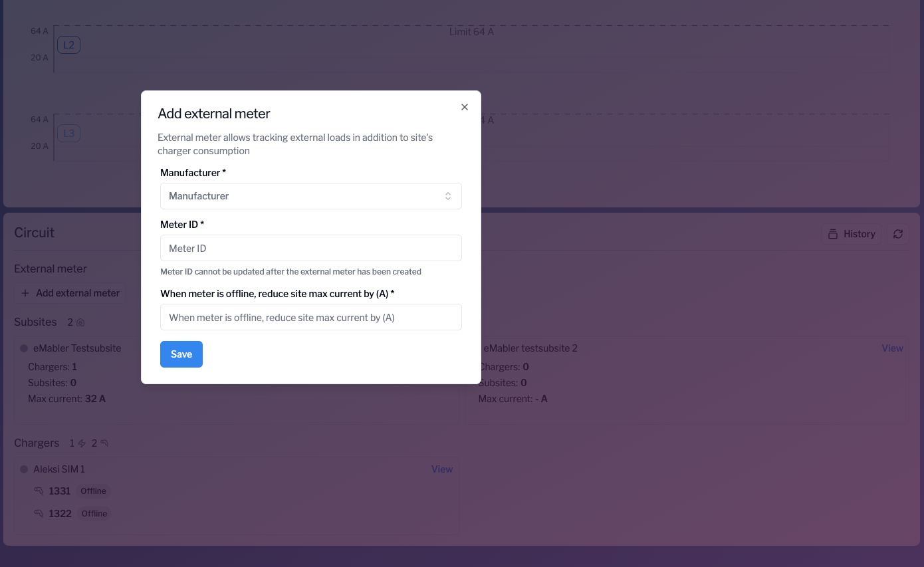View the eMabler testsubsite 2 subsite
924x567 pixels.
[892, 348]
